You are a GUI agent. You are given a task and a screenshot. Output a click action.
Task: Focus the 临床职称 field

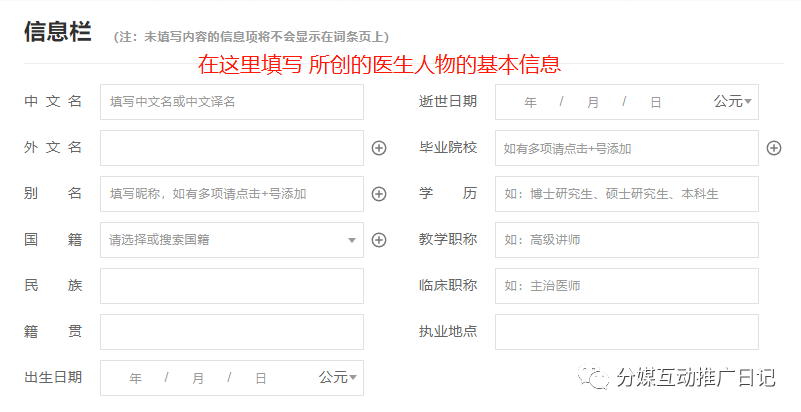pos(627,286)
